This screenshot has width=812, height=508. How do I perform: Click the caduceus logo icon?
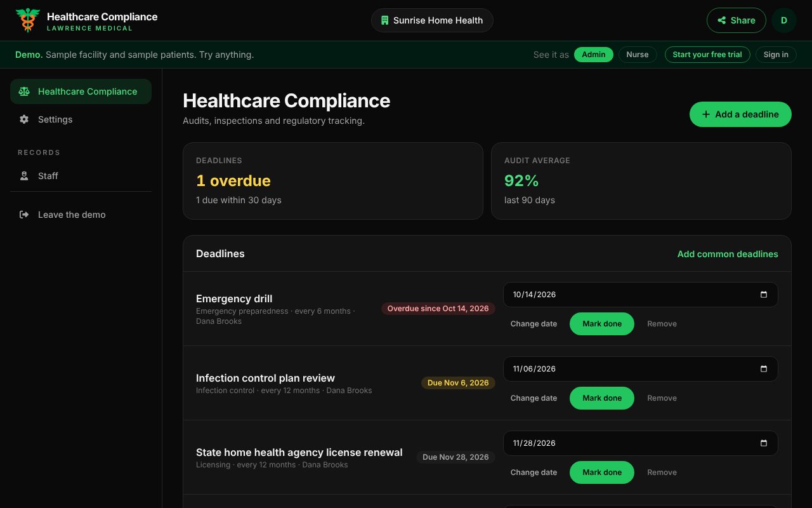pyautogui.click(x=28, y=20)
